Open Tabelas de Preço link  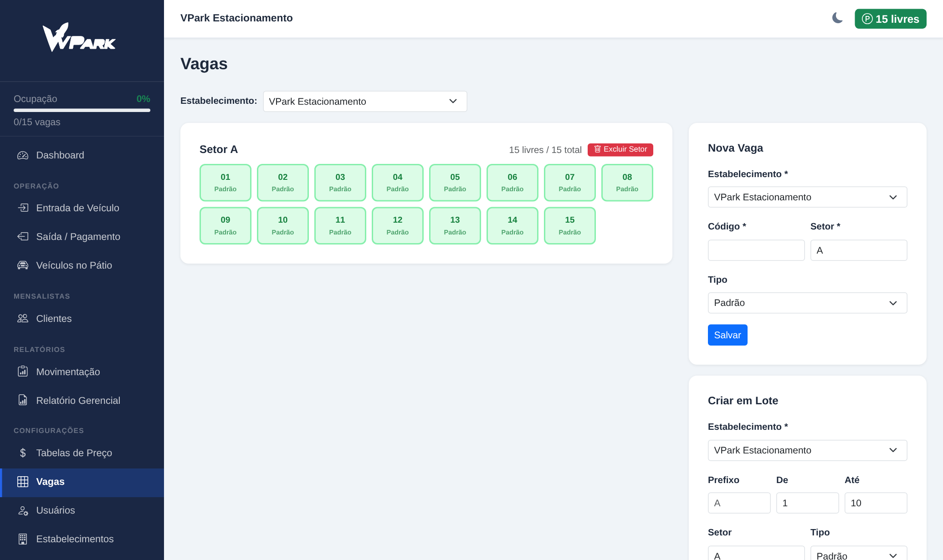pyautogui.click(x=82, y=453)
